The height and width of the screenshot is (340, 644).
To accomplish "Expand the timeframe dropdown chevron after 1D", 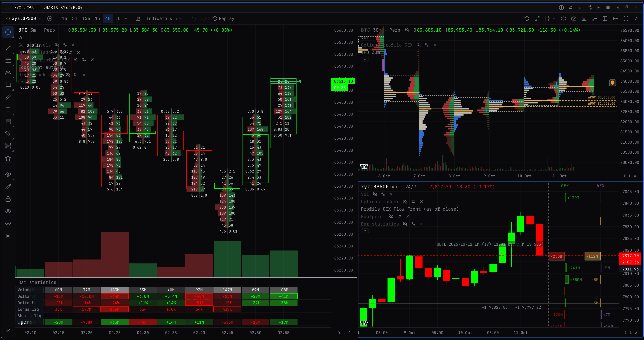I will (x=126, y=19).
